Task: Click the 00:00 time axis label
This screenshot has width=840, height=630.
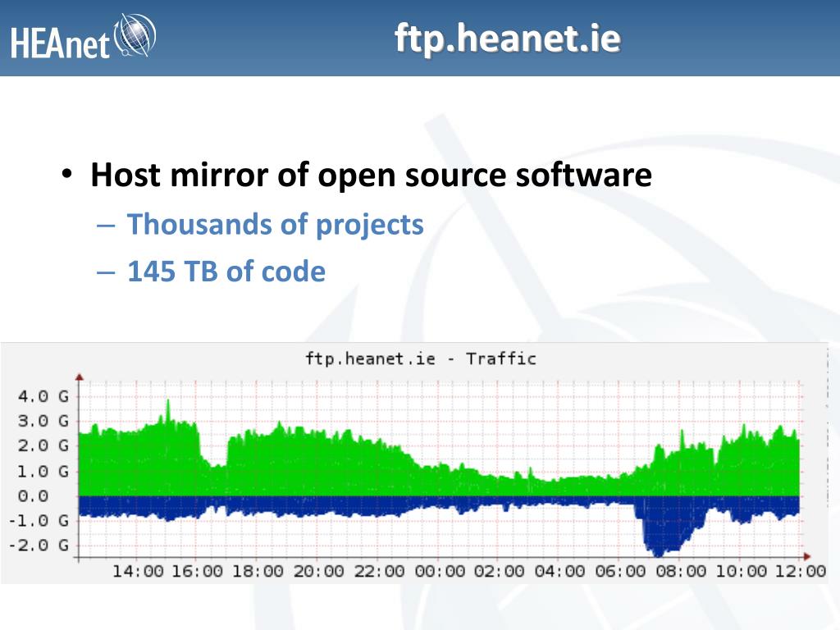Action: tap(440, 571)
